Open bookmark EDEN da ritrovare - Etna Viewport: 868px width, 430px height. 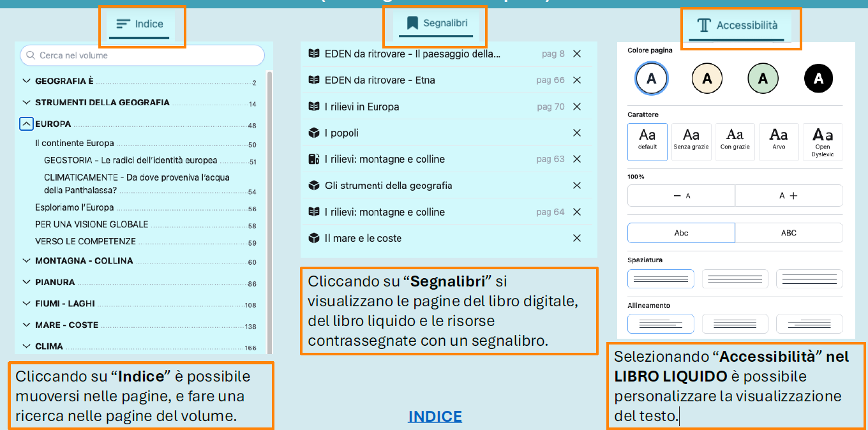coord(380,80)
